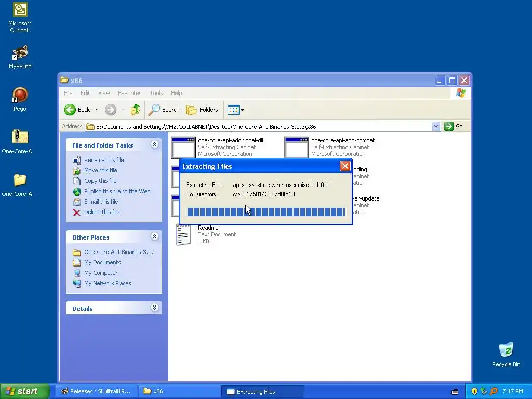Close the Extracting Files dialog

click(345, 166)
